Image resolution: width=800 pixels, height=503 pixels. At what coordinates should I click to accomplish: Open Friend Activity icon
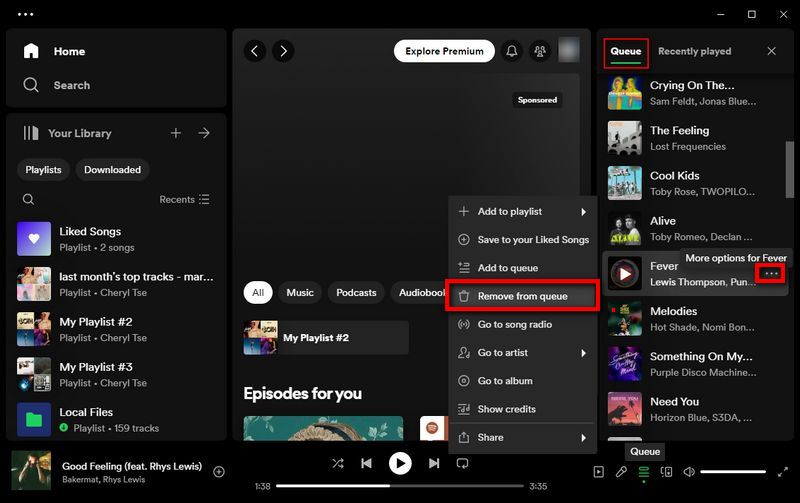click(540, 51)
